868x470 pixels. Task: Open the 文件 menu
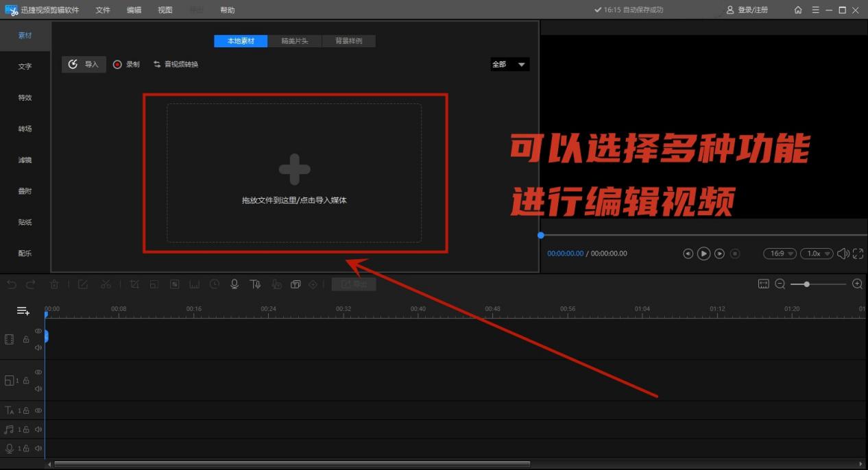103,10
